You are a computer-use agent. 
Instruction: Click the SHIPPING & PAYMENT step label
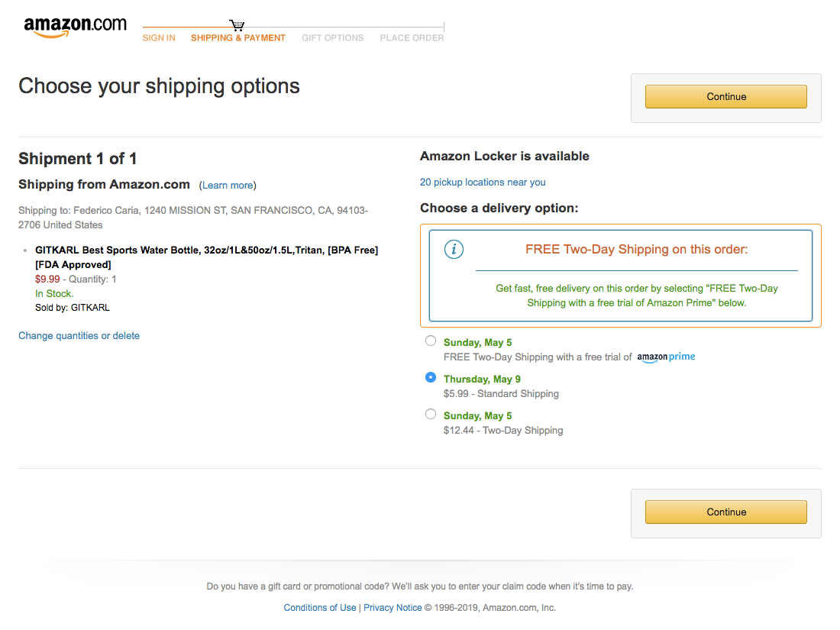click(x=237, y=37)
